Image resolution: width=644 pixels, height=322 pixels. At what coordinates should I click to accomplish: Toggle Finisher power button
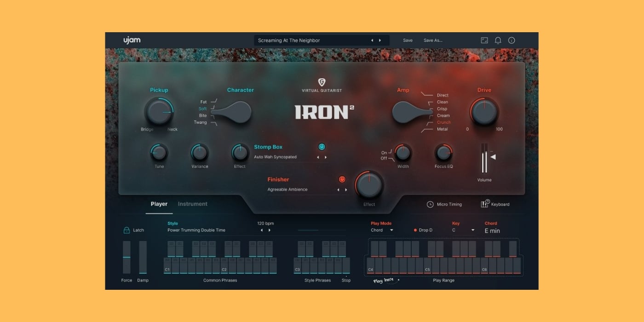point(342,179)
